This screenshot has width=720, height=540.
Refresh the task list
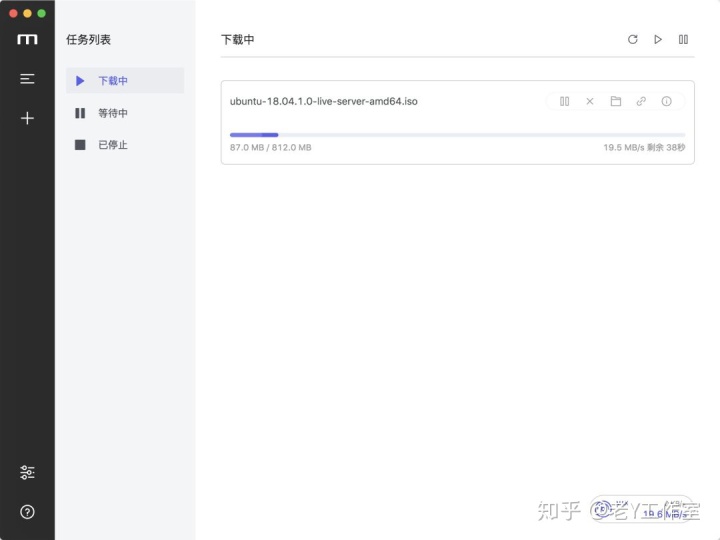click(633, 39)
